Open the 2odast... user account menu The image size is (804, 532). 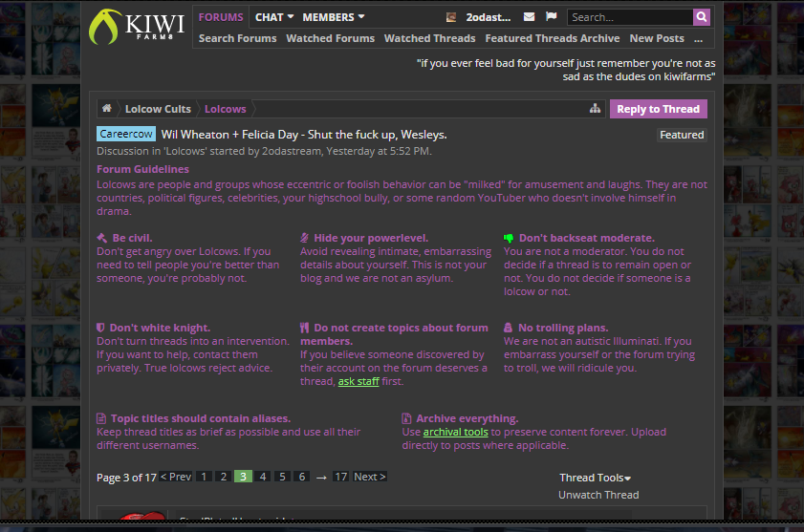coord(489,17)
